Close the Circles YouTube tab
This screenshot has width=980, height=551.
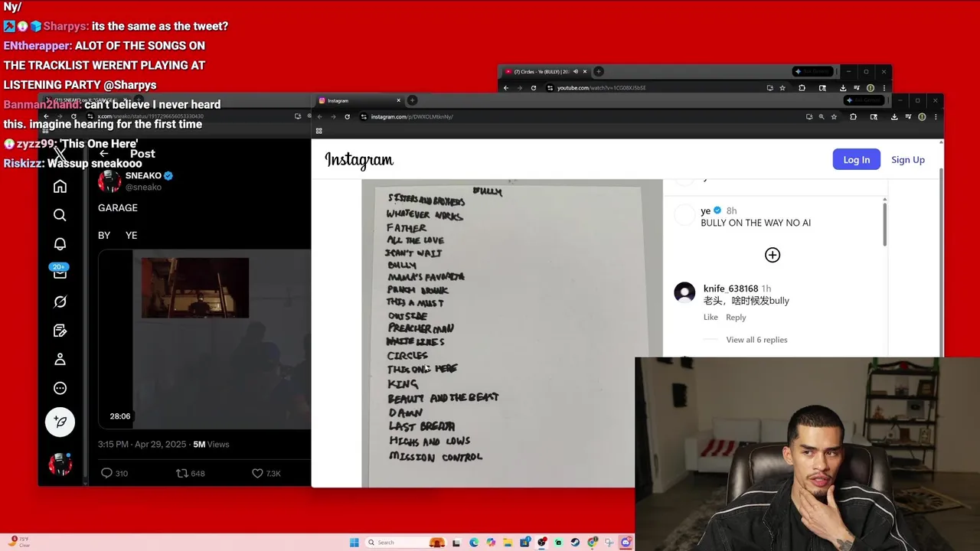(585, 71)
